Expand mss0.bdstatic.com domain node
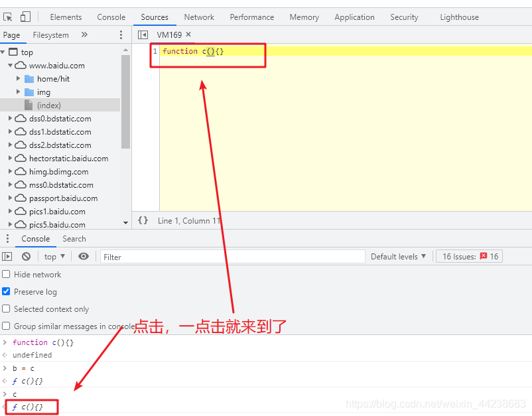This screenshot has width=532, height=416. coord(11,184)
